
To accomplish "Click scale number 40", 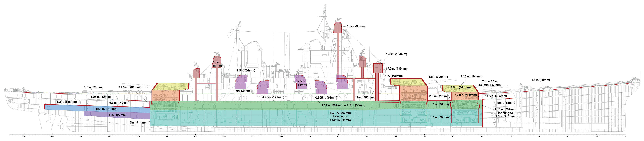I will (x=510, y=136).
